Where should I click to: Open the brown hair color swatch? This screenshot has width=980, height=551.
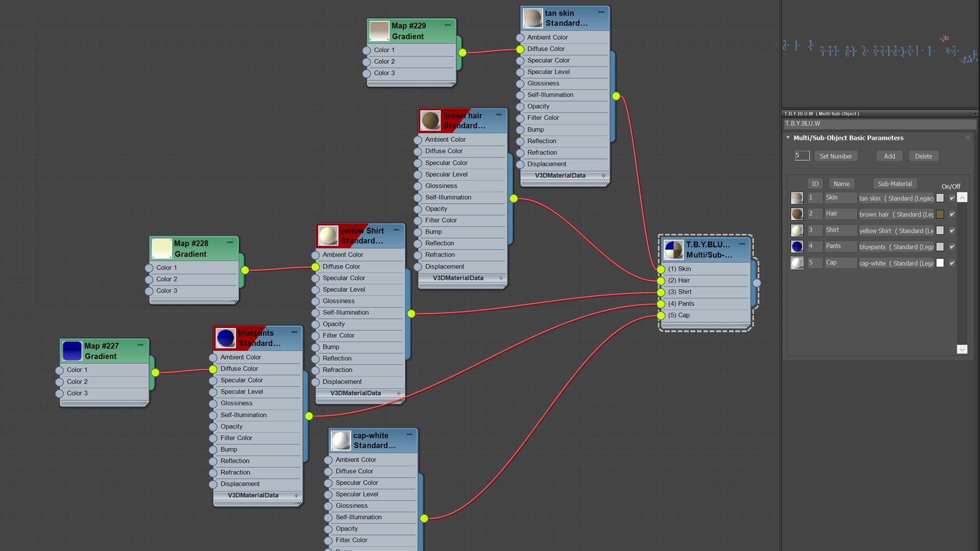click(940, 214)
